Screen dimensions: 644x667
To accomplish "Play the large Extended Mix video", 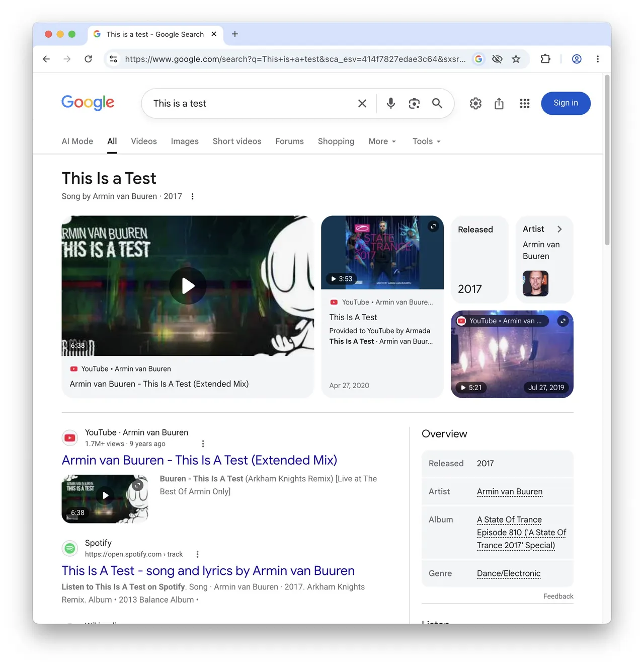I will click(188, 286).
